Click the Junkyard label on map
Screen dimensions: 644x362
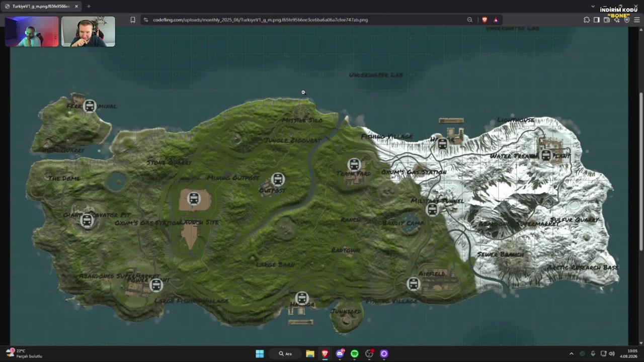[x=346, y=311]
